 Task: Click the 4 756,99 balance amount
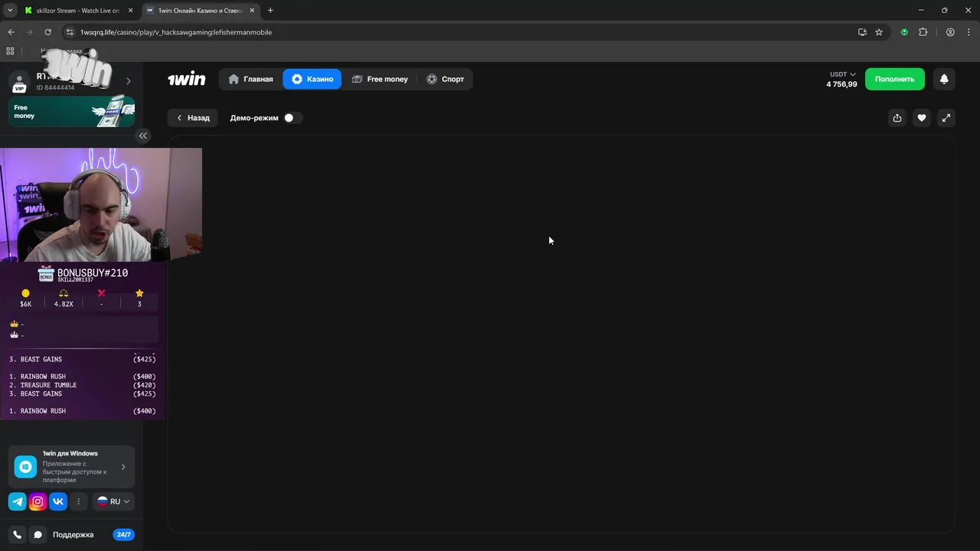click(x=841, y=84)
